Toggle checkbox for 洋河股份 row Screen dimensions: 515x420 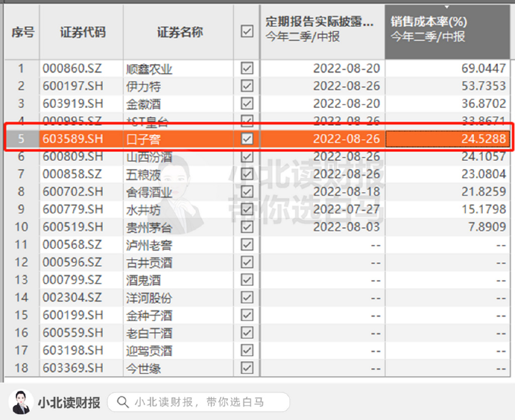pos(247,297)
